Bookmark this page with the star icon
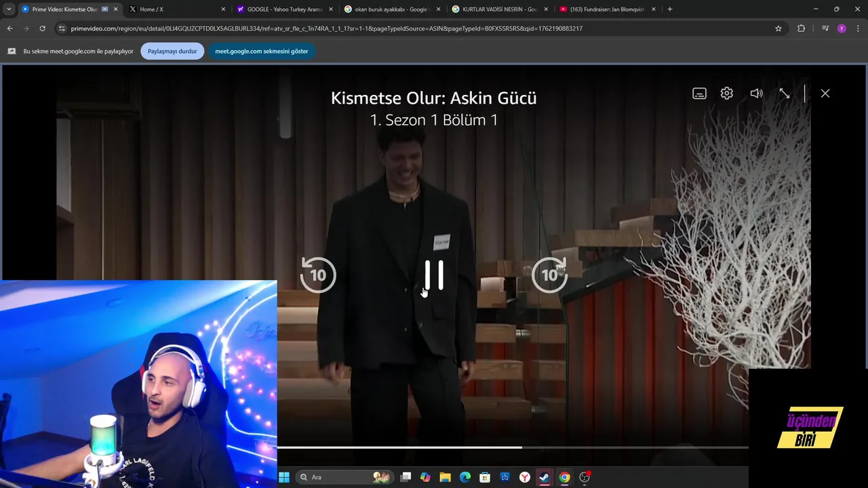 pos(778,28)
